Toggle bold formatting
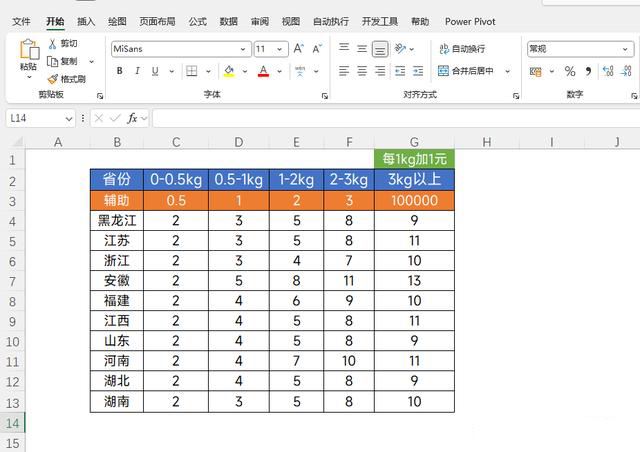Screen dimensions: 640x452 click(120, 71)
